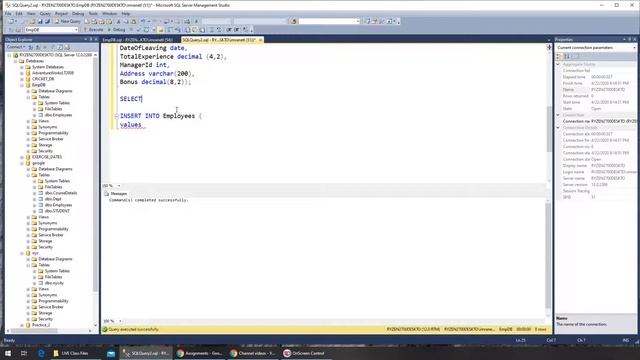This screenshot has height=360, width=640.
Task: Open the Channel videos Chrome taskbar item
Action: (253, 353)
